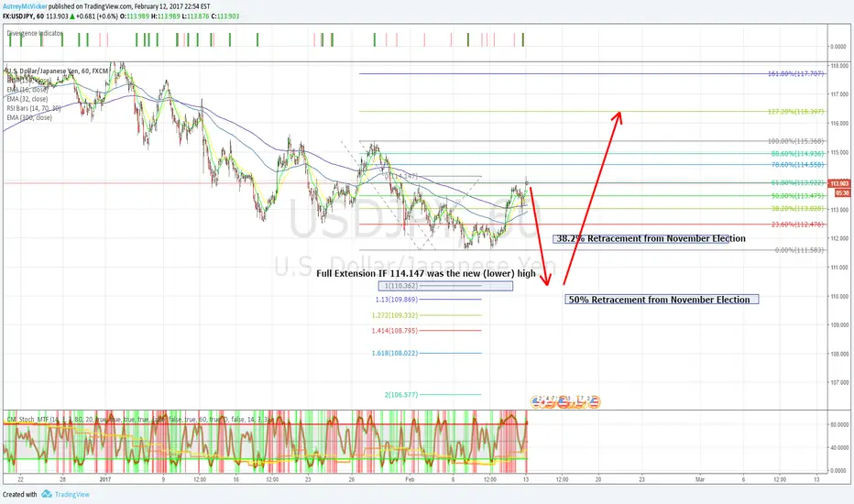Click 118.000 on the price axis
Image resolution: width=854 pixels, height=504 pixels.
(839, 65)
